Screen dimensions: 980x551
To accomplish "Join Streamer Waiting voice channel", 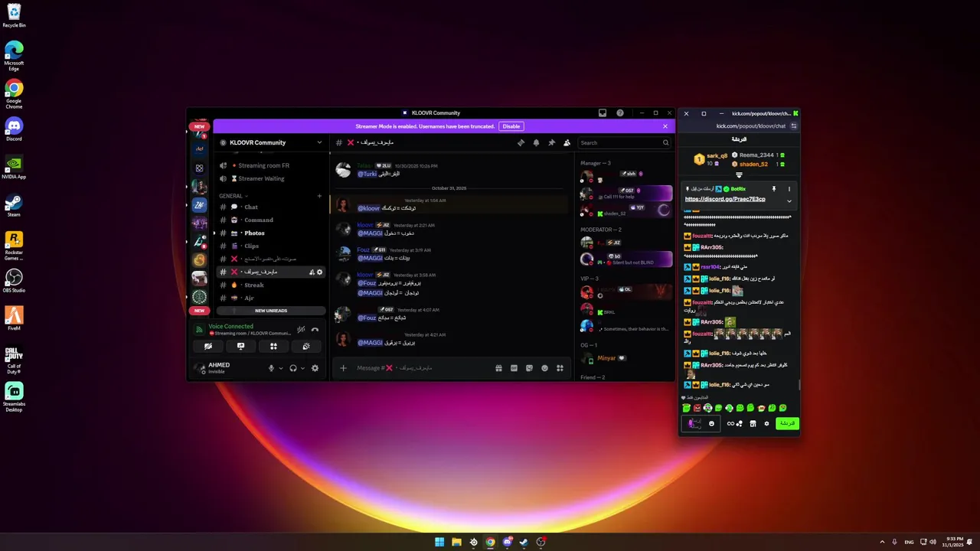I will (x=271, y=178).
